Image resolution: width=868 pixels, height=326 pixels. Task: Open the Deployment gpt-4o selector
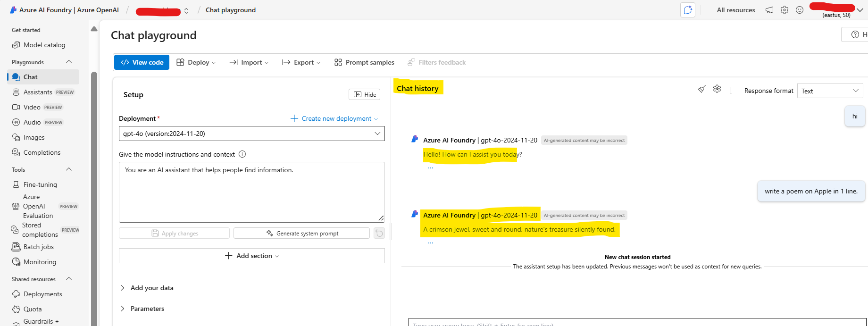coord(251,134)
